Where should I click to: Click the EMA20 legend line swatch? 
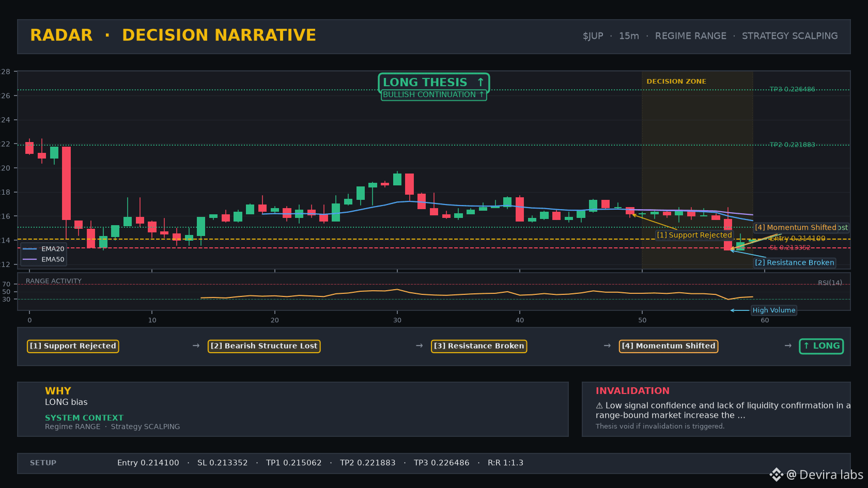30,249
